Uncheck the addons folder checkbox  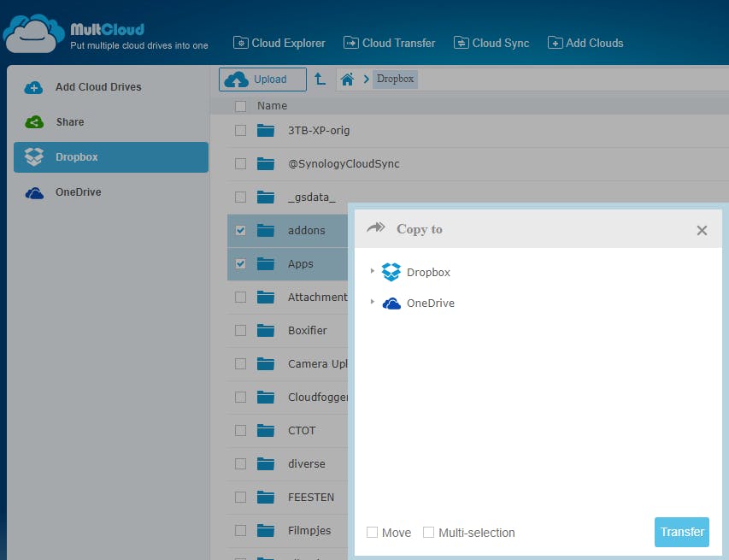pos(240,231)
